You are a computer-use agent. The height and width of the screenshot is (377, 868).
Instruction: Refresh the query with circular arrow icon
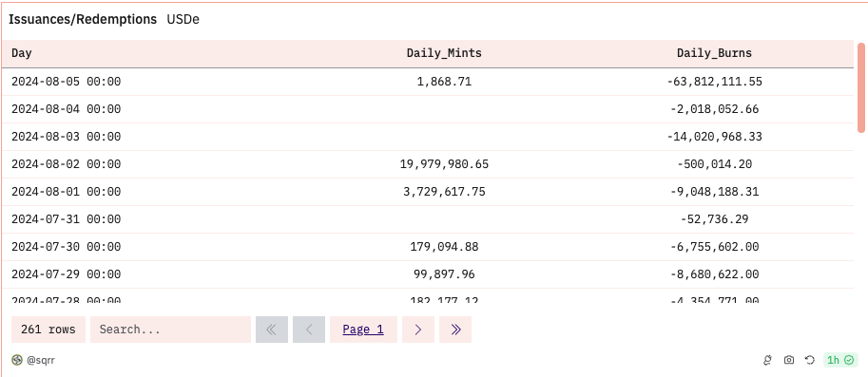click(x=810, y=360)
